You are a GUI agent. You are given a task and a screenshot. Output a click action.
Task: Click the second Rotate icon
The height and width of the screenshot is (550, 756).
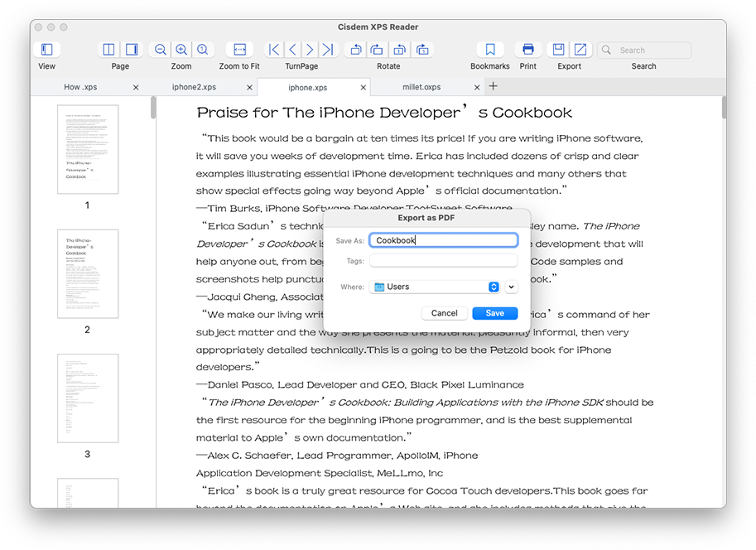[x=377, y=50]
